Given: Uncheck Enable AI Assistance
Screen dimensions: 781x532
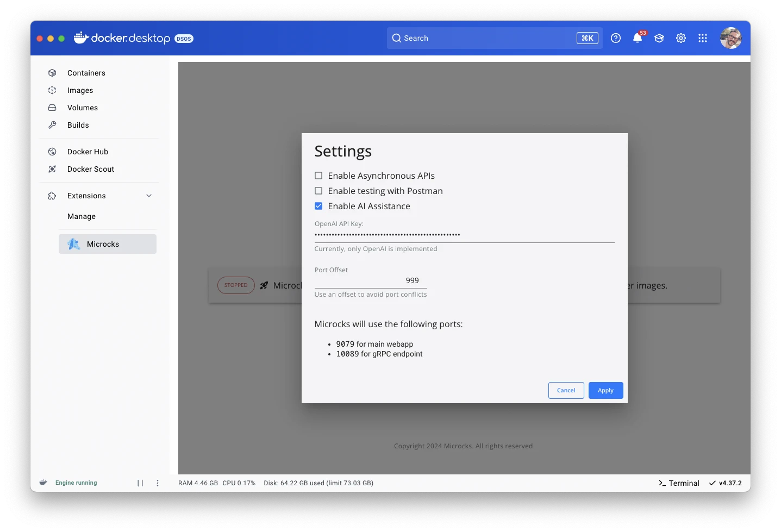Looking at the screenshot, I should [318, 206].
